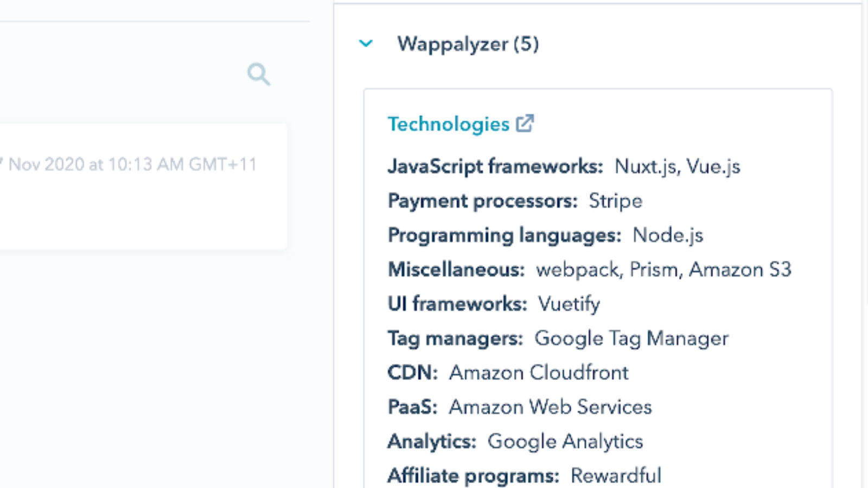868x488 pixels.
Task: Click the magnifying glass search icon
Action: click(x=259, y=74)
